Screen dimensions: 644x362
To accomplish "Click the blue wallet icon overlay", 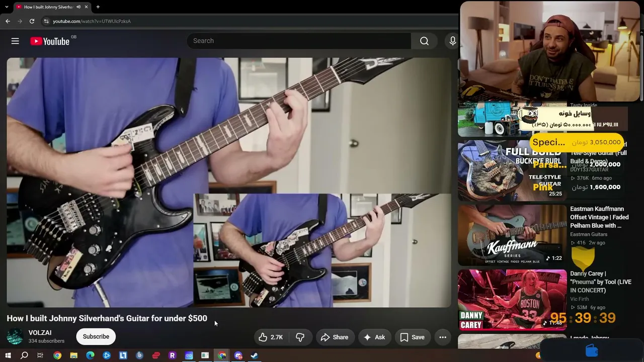I will [x=592, y=350].
